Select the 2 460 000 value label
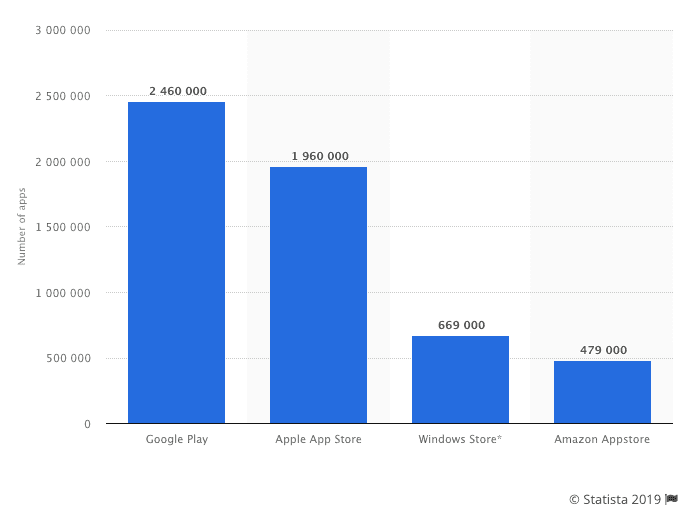The width and height of the screenshot is (688, 514). [x=178, y=91]
